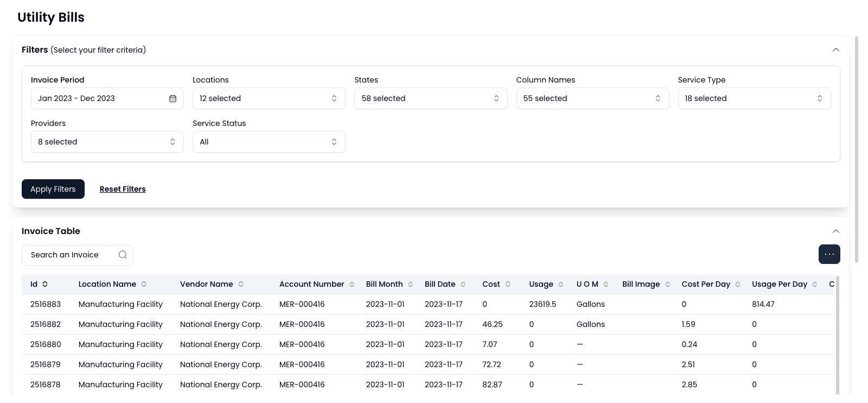Select invoice Id 2516880
The image size is (868, 403).
pos(46,344)
